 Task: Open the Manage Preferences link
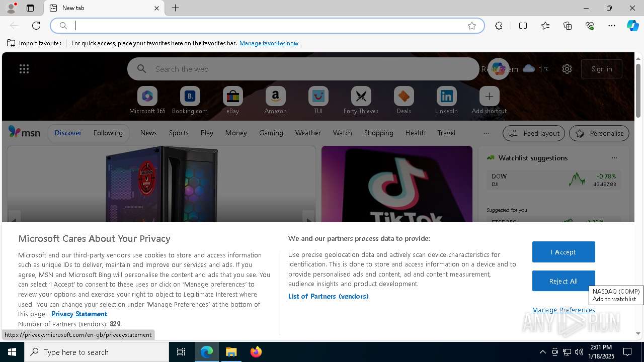[x=563, y=310]
